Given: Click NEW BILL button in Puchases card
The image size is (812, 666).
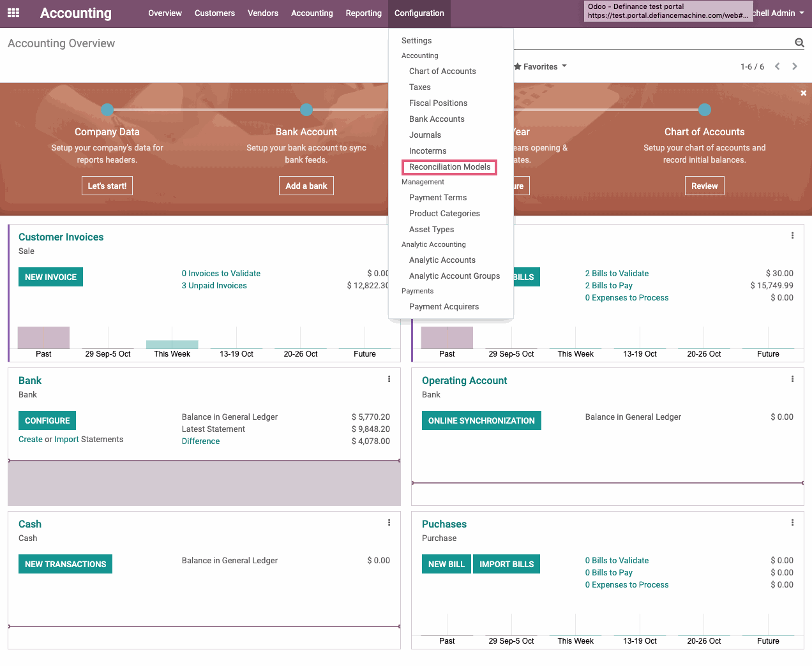Looking at the screenshot, I should click(446, 564).
